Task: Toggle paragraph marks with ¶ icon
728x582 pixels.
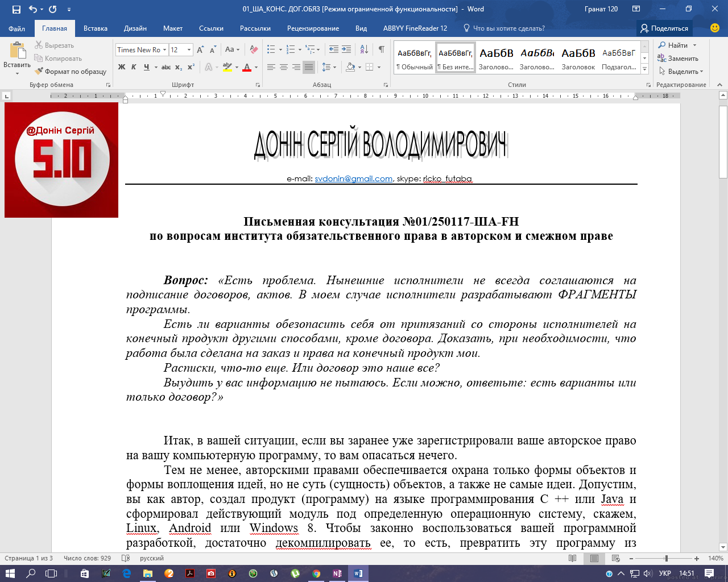Action: click(x=381, y=51)
